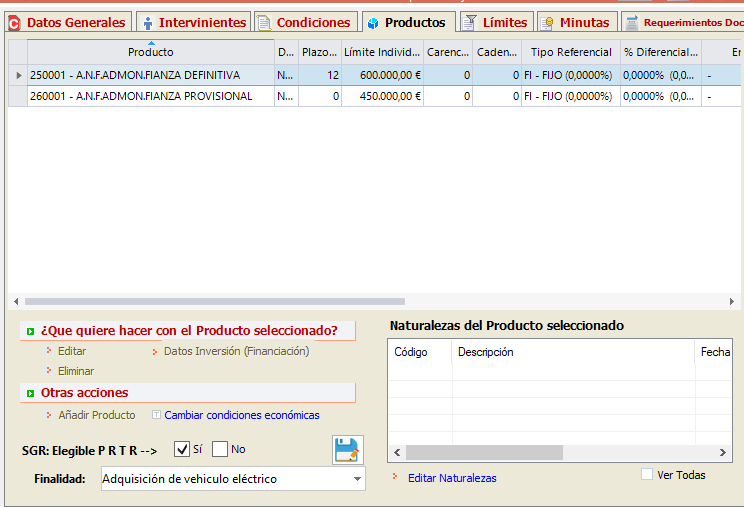Screen dimensions: 744x507
Task: Click Editar Naturalezas link
Action: pyautogui.click(x=452, y=478)
